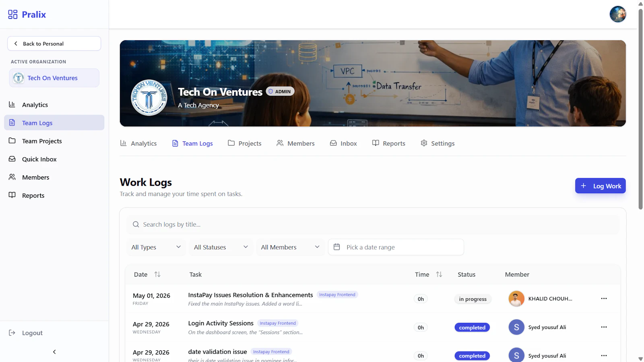Viewport: 644px width, 362px height.
Task: Open the Projects tab
Action: click(245, 143)
